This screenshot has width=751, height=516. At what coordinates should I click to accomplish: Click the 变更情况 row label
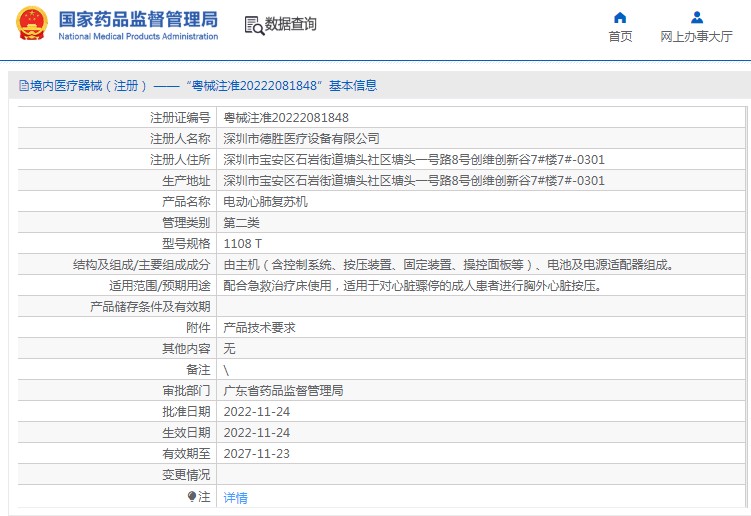pyautogui.click(x=186, y=475)
